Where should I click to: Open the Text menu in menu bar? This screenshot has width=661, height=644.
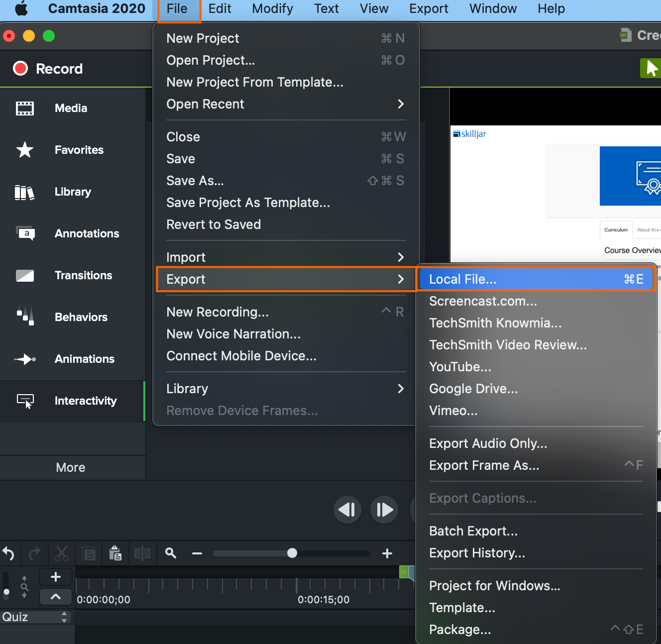point(327,8)
